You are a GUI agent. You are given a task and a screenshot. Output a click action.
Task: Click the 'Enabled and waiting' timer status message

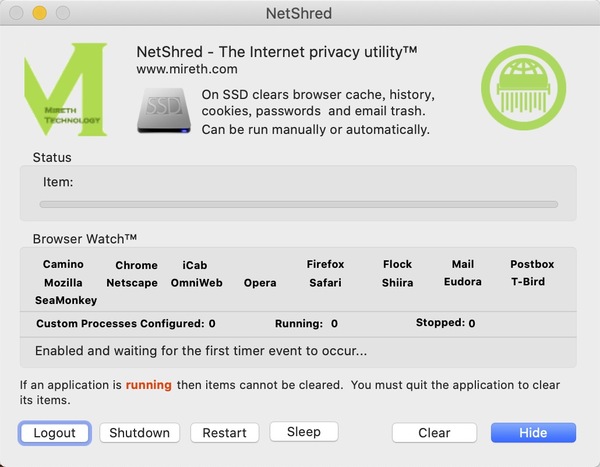point(201,351)
